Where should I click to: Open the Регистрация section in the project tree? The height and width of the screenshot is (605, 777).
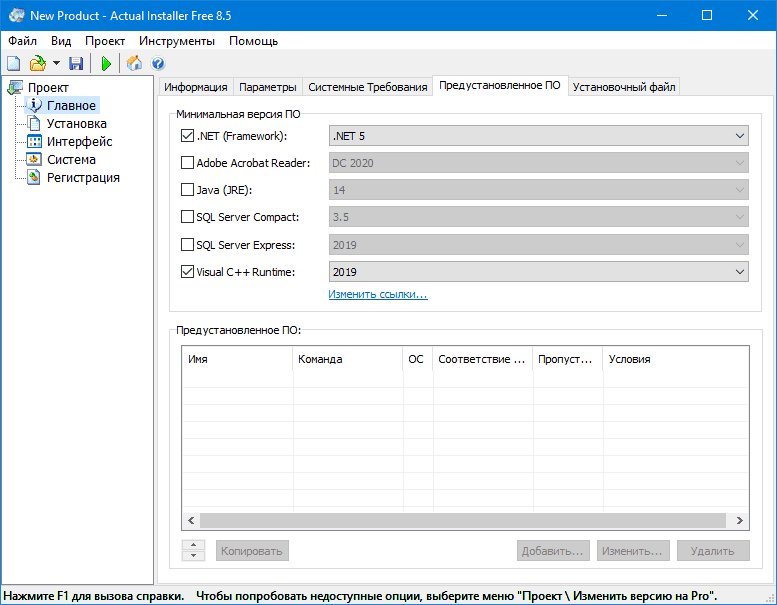tap(83, 177)
